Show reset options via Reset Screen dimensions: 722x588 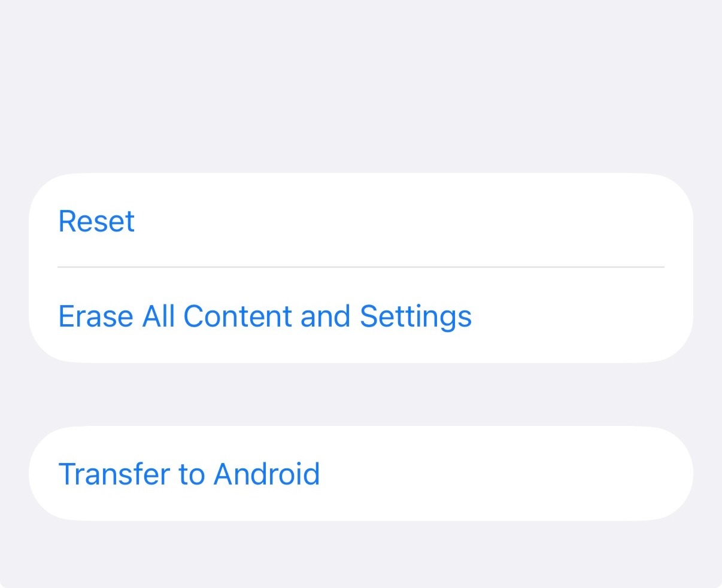click(96, 221)
